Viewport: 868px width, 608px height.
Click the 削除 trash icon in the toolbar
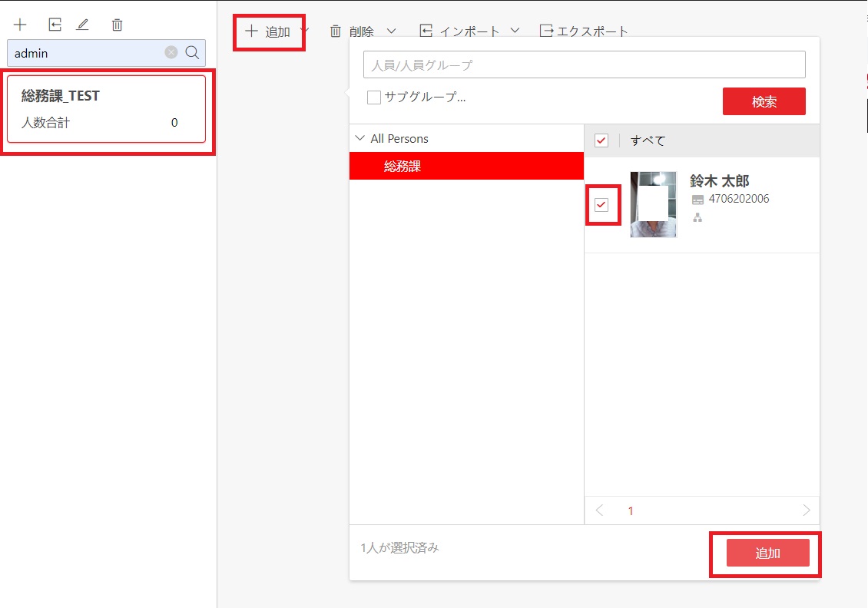[x=336, y=31]
